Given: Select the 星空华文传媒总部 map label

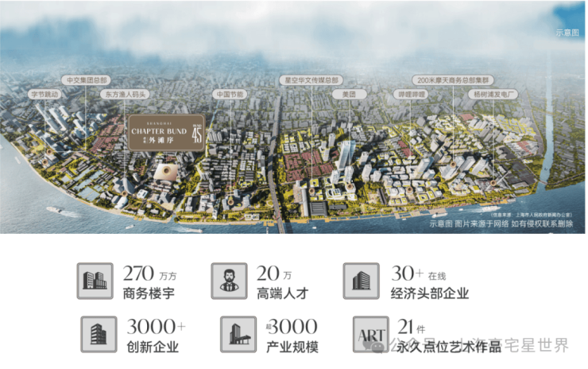Looking at the screenshot, I should tap(311, 80).
